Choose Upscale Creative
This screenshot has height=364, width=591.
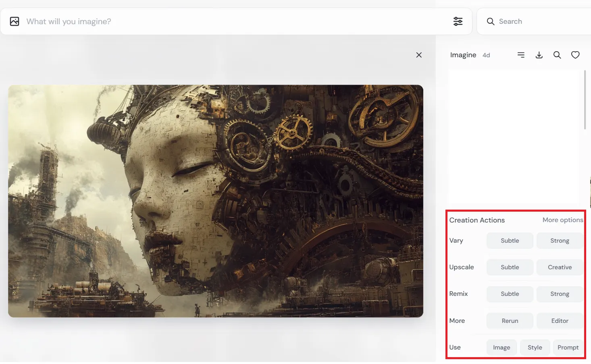560,267
